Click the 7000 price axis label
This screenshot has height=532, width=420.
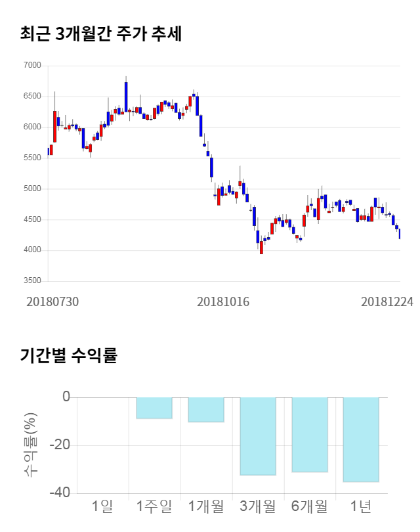(31, 66)
